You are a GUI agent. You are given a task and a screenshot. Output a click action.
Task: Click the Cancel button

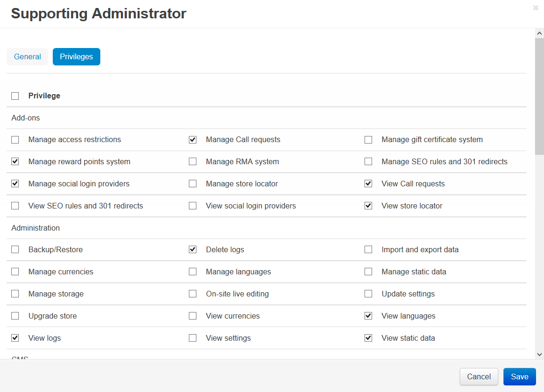pyautogui.click(x=479, y=377)
